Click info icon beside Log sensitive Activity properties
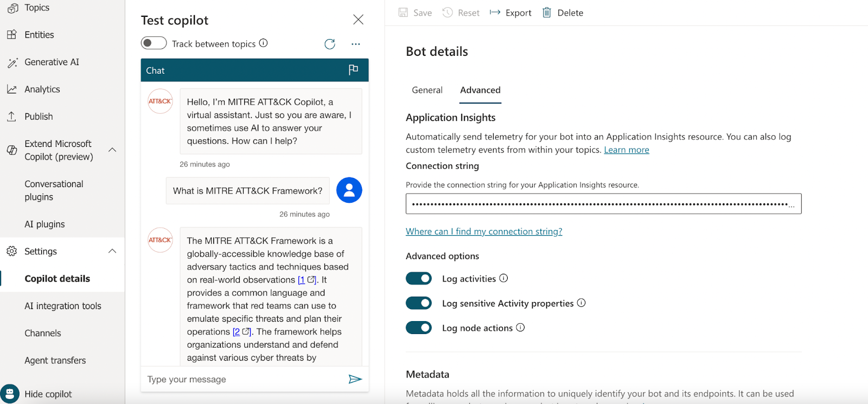 pos(581,303)
